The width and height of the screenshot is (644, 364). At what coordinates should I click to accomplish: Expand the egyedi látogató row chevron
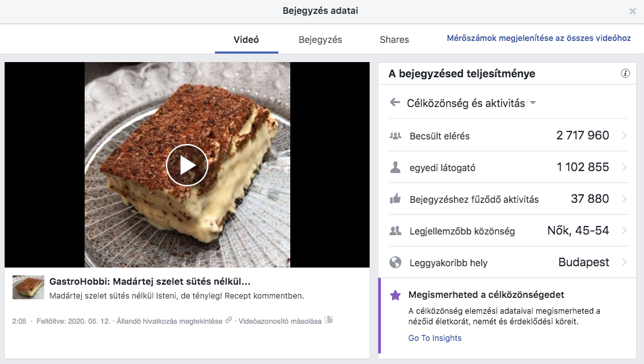point(624,167)
